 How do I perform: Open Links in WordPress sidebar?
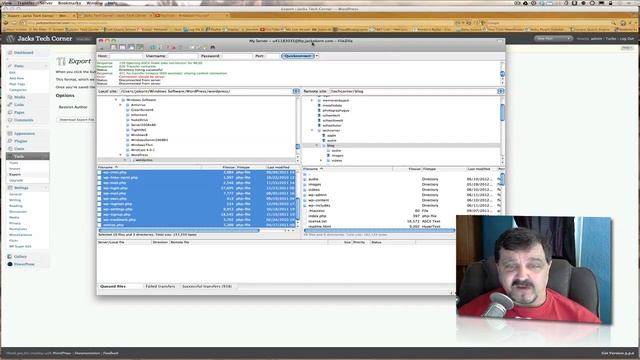click(x=19, y=105)
